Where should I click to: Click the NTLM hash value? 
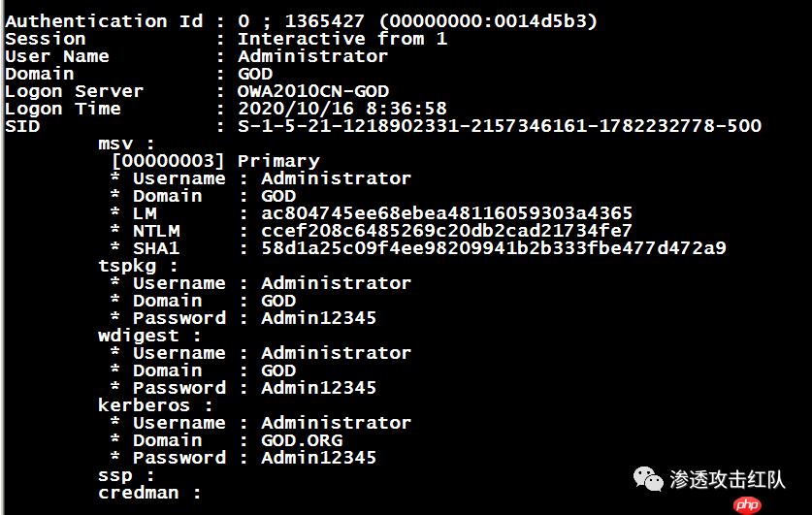tap(446, 230)
